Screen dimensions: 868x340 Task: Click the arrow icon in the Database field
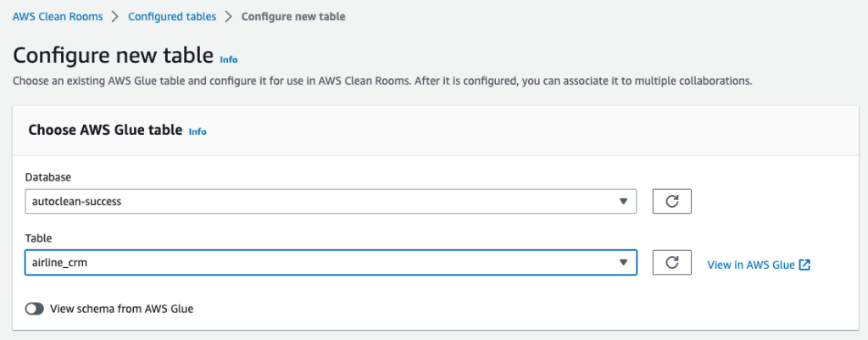624,202
